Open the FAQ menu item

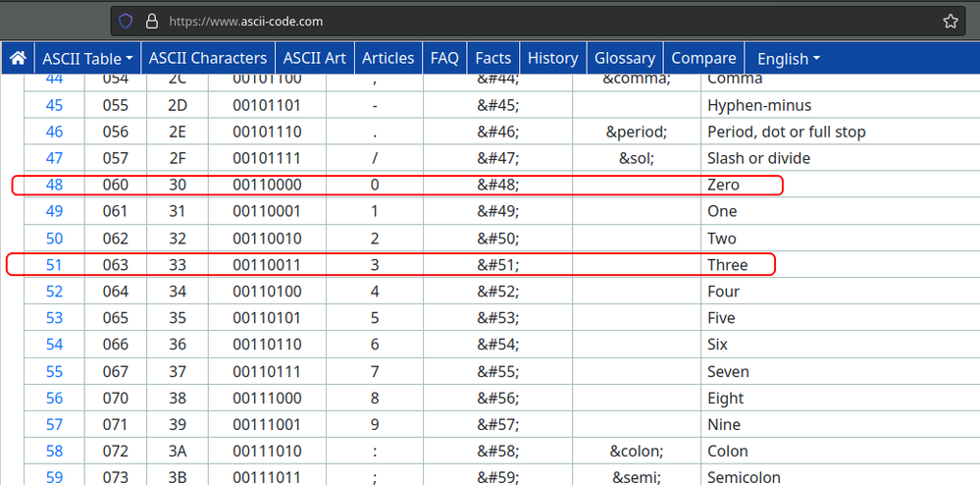(445, 58)
